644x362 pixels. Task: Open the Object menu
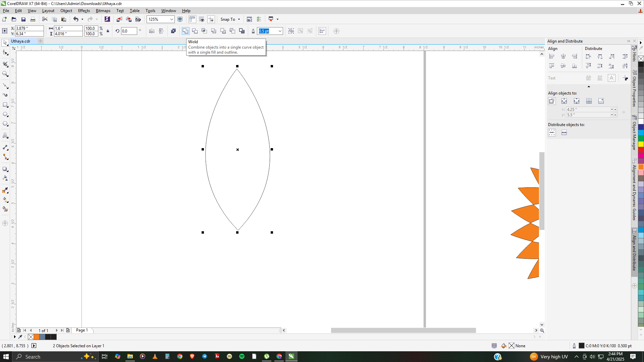[x=66, y=11]
